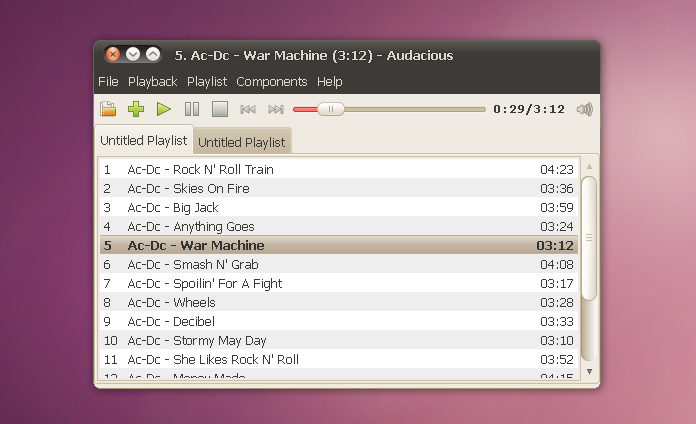Select track Ac-Dc - Skies On Fire
The height and width of the screenshot is (424, 696).
point(339,188)
